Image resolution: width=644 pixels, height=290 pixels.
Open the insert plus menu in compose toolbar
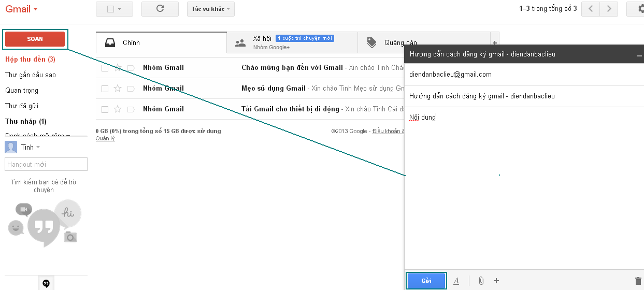point(496,281)
